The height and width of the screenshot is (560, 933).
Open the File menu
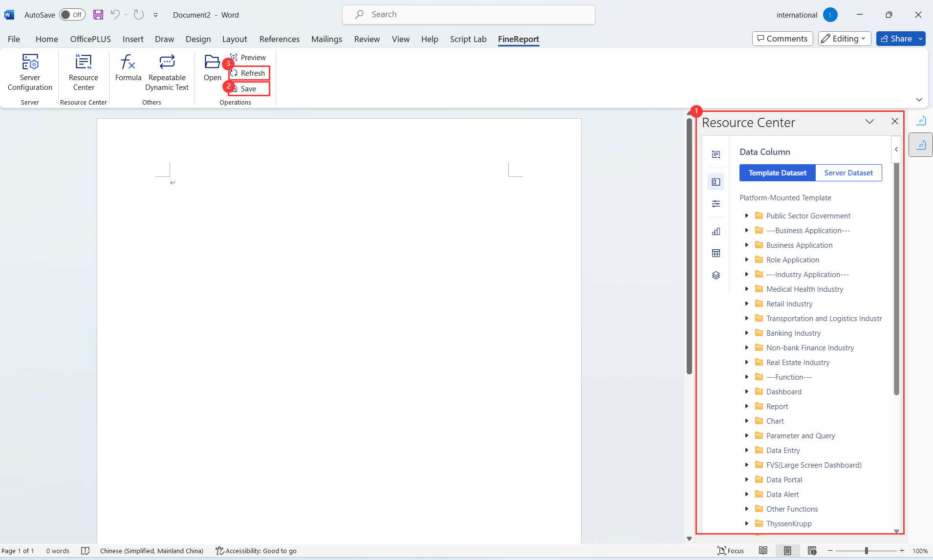(x=14, y=39)
